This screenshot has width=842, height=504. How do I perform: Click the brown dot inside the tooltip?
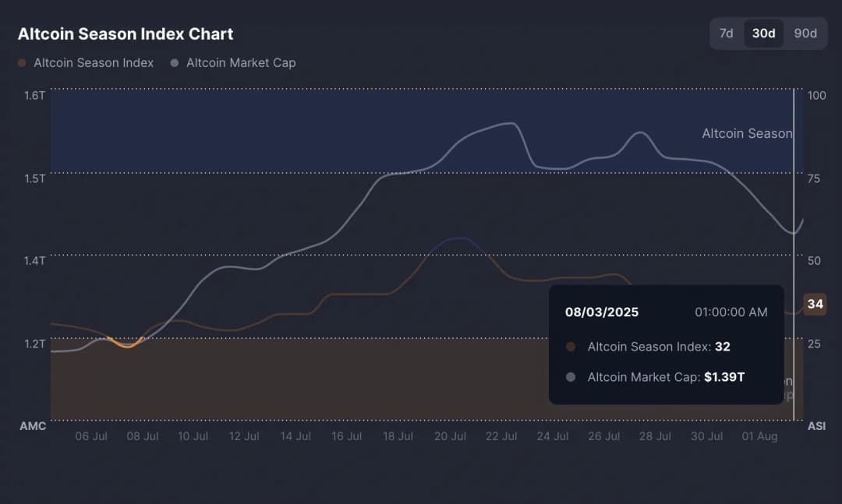tap(571, 347)
